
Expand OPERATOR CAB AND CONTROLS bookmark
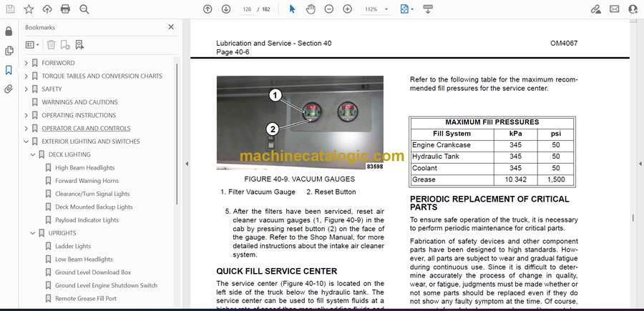26,129
